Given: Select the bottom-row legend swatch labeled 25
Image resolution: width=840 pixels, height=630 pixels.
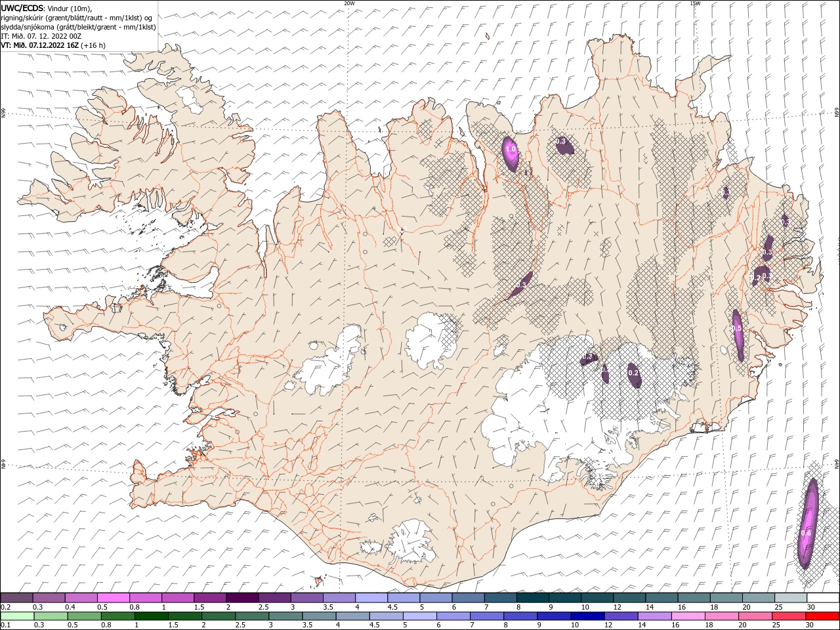Looking at the screenshot, I should [x=788, y=616].
